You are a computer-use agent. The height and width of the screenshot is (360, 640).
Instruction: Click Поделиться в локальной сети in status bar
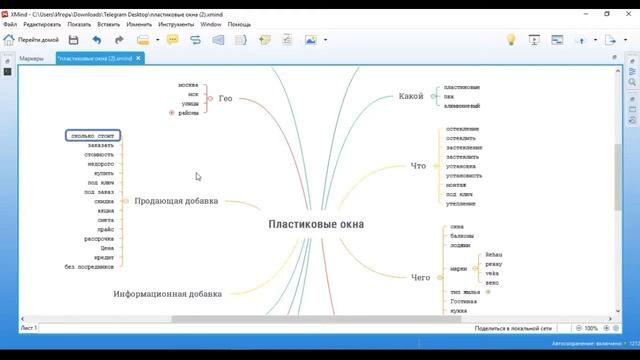click(513, 328)
